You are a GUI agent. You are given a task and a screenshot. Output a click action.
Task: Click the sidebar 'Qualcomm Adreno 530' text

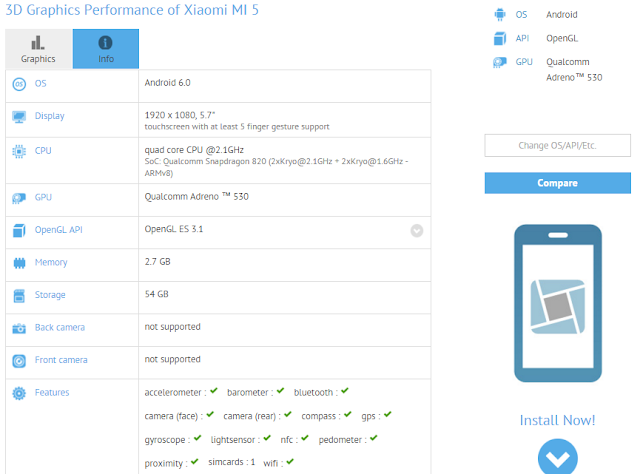click(x=574, y=70)
